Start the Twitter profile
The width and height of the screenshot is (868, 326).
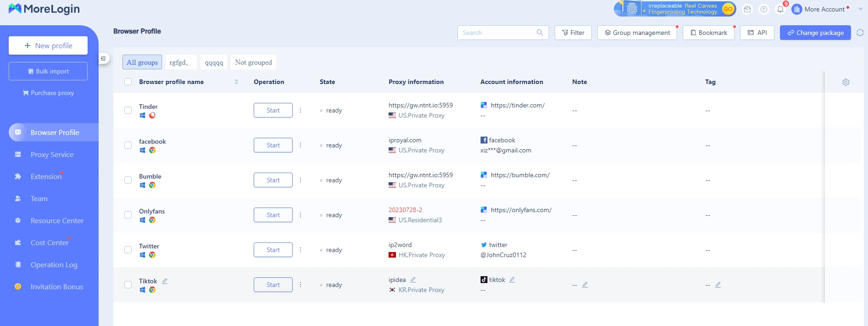pos(273,250)
